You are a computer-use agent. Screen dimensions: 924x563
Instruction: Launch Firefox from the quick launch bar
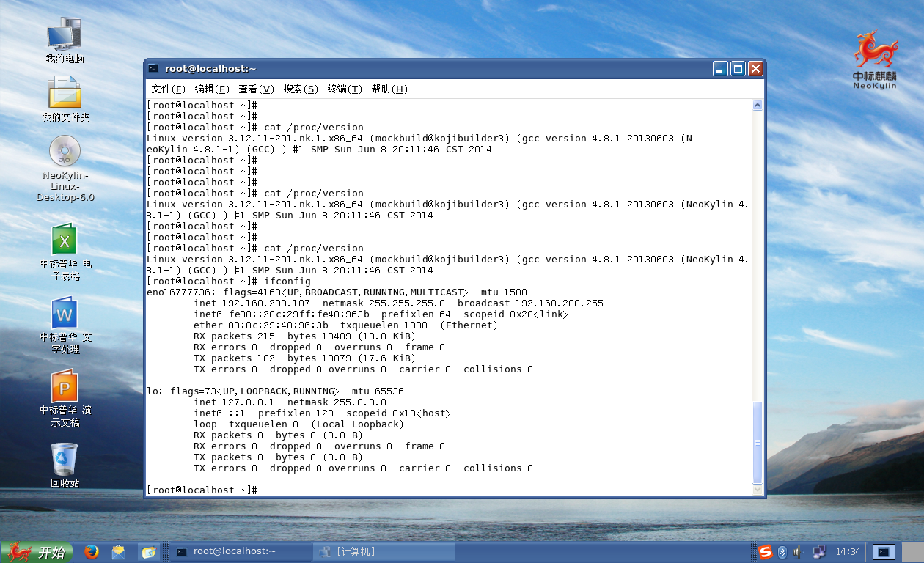[91, 552]
